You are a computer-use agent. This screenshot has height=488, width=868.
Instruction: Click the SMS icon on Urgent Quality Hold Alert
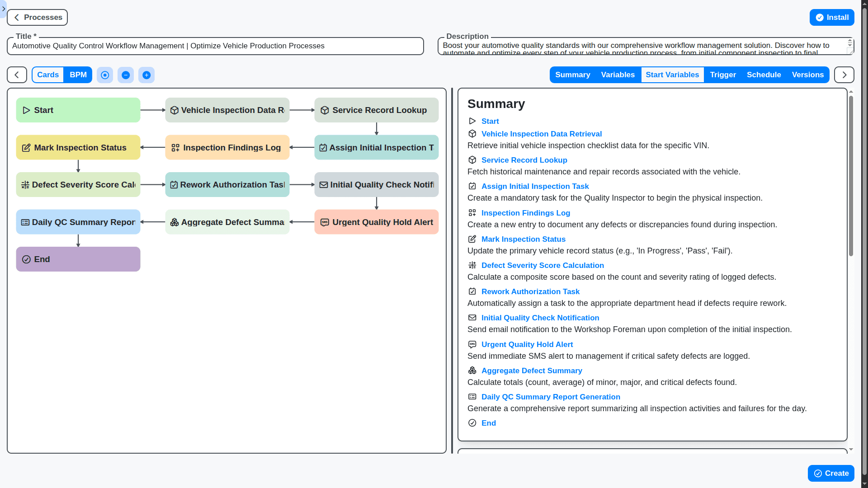[325, 222]
